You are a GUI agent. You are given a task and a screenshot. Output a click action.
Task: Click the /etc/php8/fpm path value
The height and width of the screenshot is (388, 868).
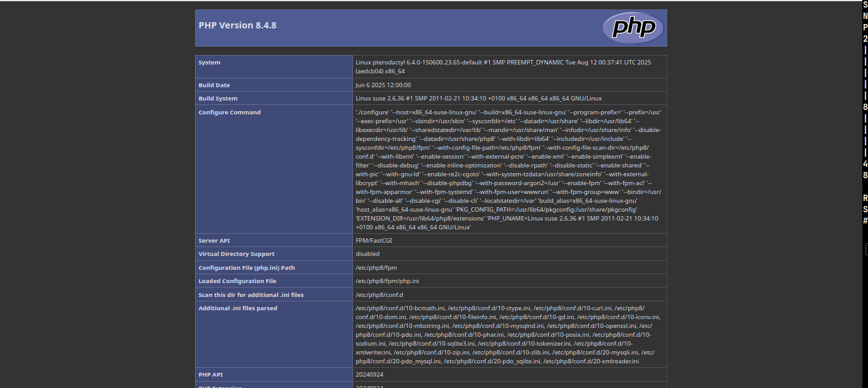pos(376,267)
